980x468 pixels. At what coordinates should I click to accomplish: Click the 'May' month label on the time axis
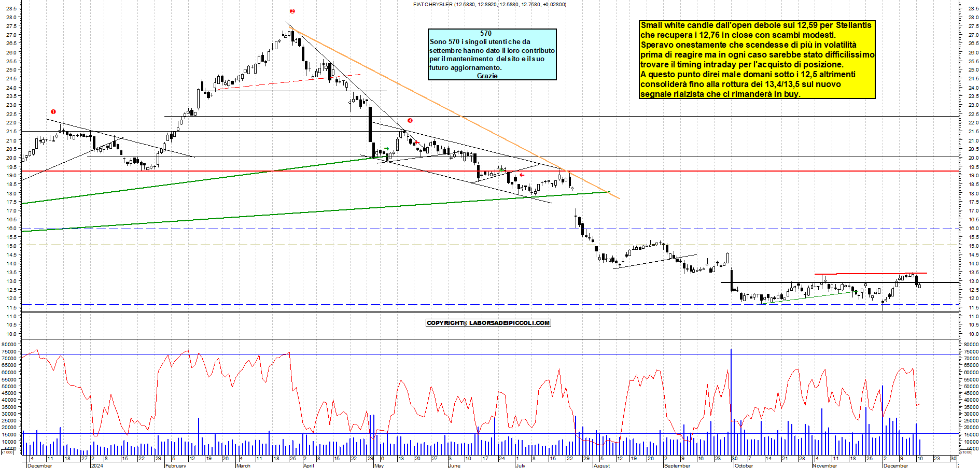click(379, 465)
